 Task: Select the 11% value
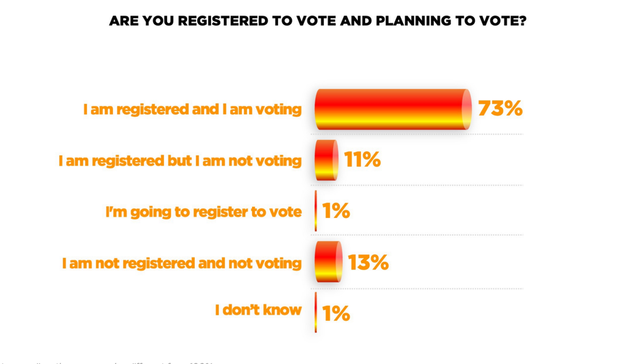pyautogui.click(x=362, y=160)
